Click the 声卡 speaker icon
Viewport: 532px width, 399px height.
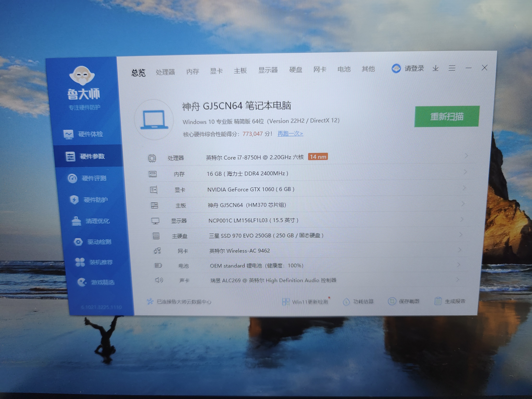tap(159, 280)
